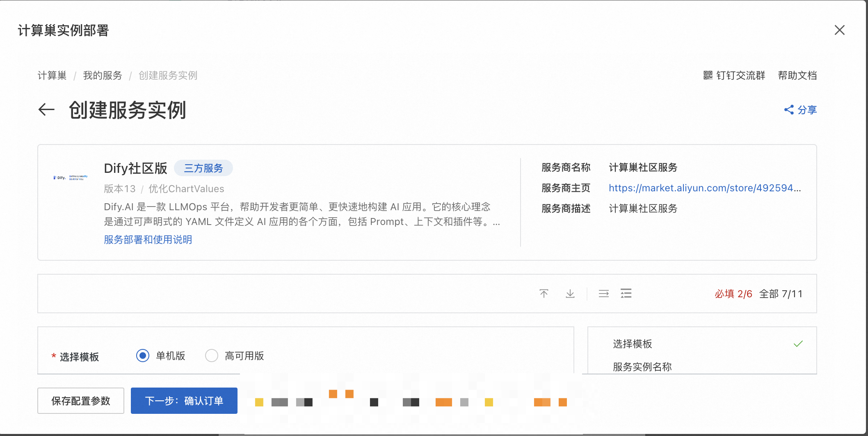The image size is (868, 436).
Task: Select the 高可用版 template option
Action: pos(211,356)
